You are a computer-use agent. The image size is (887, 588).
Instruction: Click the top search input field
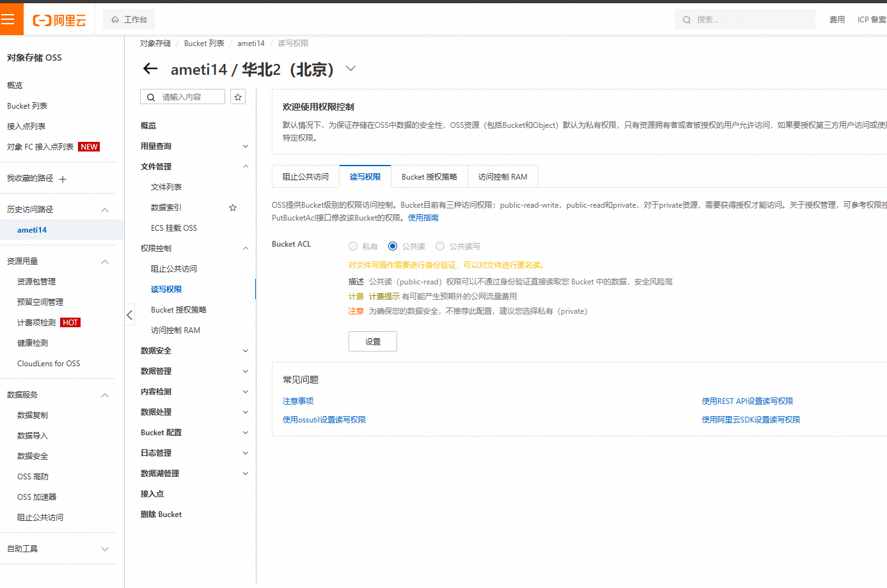click(745, 19)
